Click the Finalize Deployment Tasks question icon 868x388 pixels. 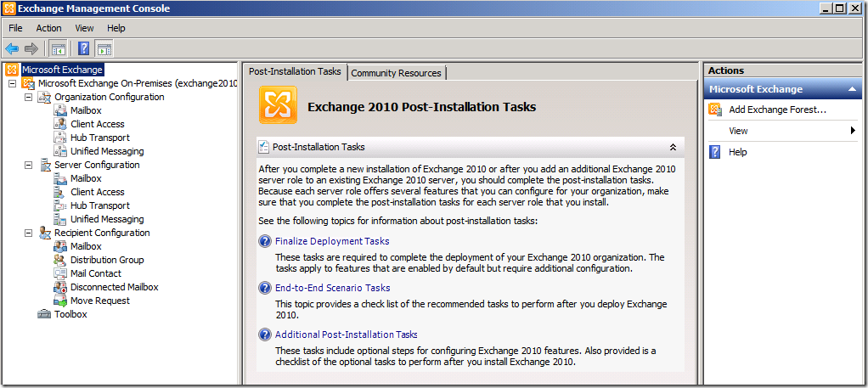coord(265,241)
